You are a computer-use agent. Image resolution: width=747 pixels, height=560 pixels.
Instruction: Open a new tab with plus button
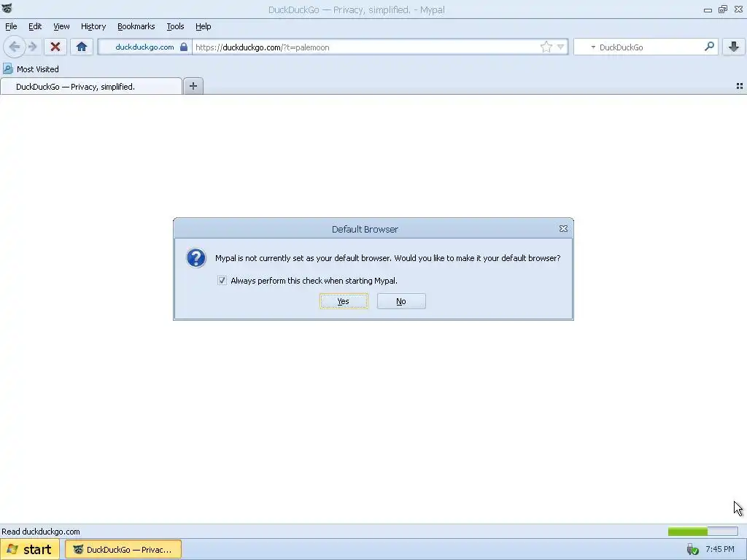(193, 86)
